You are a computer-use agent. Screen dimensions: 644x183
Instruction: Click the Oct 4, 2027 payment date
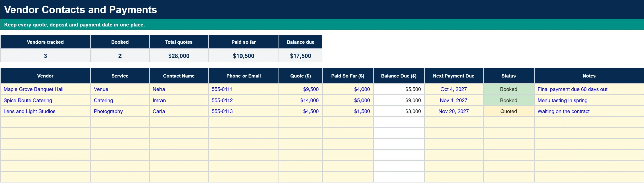coord(454,89)
